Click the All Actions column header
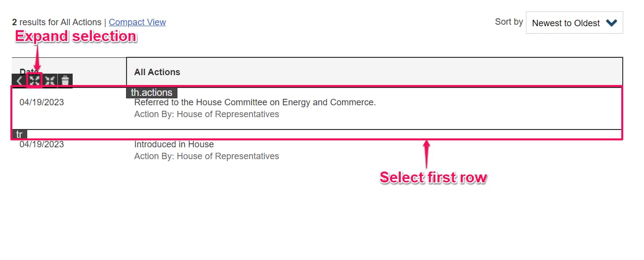 pyautogui.click(x=157, y=72)
